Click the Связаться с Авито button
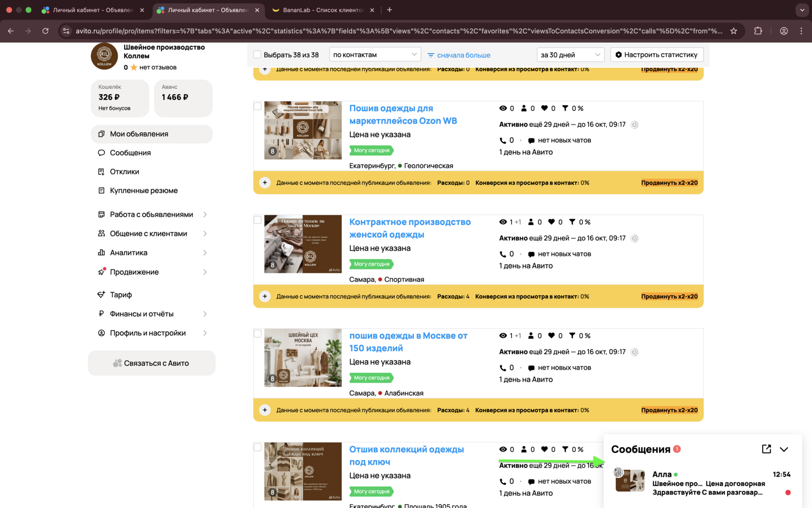 point(152,363)
